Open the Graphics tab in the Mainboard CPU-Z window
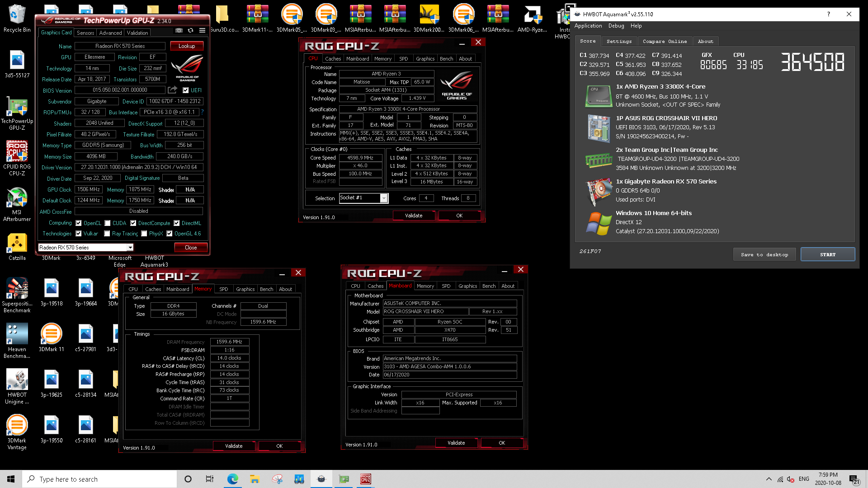Screen dimensions: 868x488 pos(467,286)
